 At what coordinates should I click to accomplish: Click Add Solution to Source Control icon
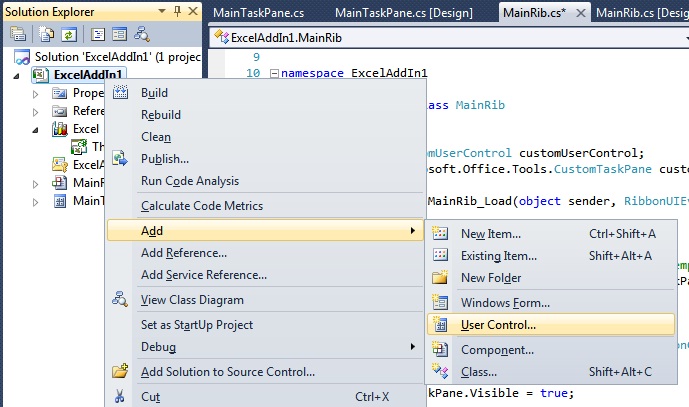pos(120,371)
